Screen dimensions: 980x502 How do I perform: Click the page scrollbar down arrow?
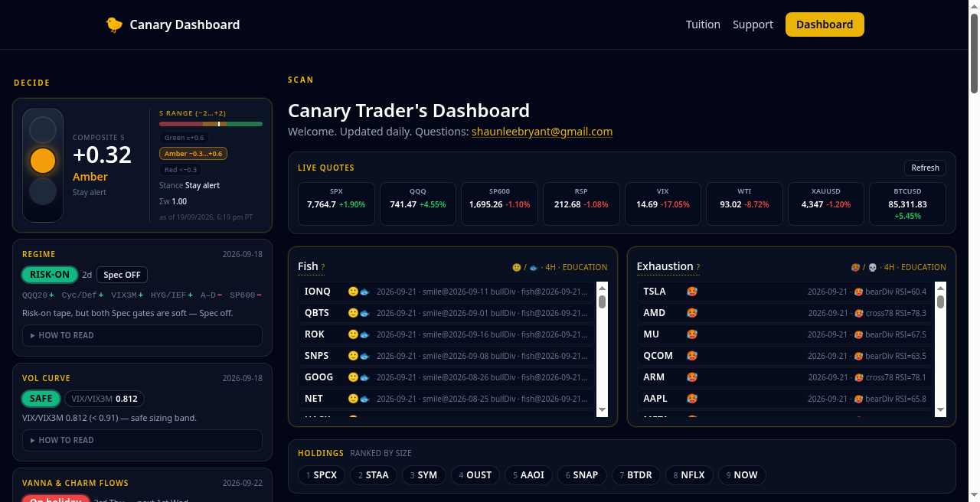pyautogui.click(x=974, y=495)
